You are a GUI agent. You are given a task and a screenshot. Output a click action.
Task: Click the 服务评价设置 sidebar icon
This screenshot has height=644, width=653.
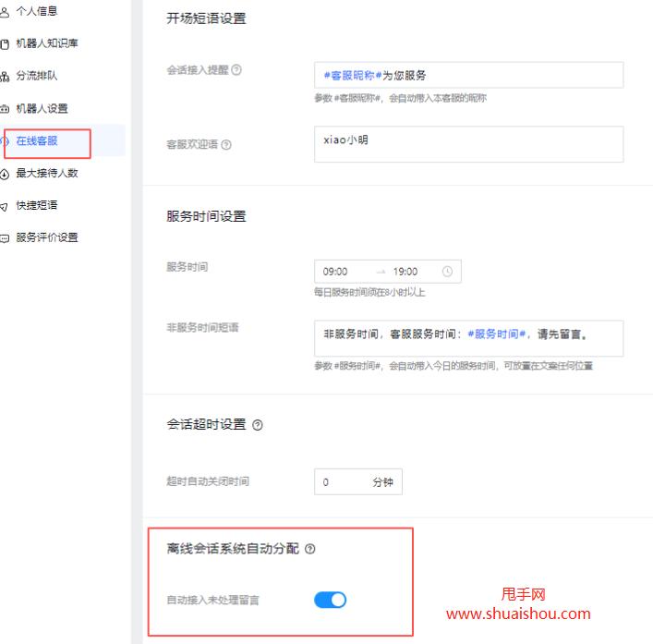(x=5, y=238)
